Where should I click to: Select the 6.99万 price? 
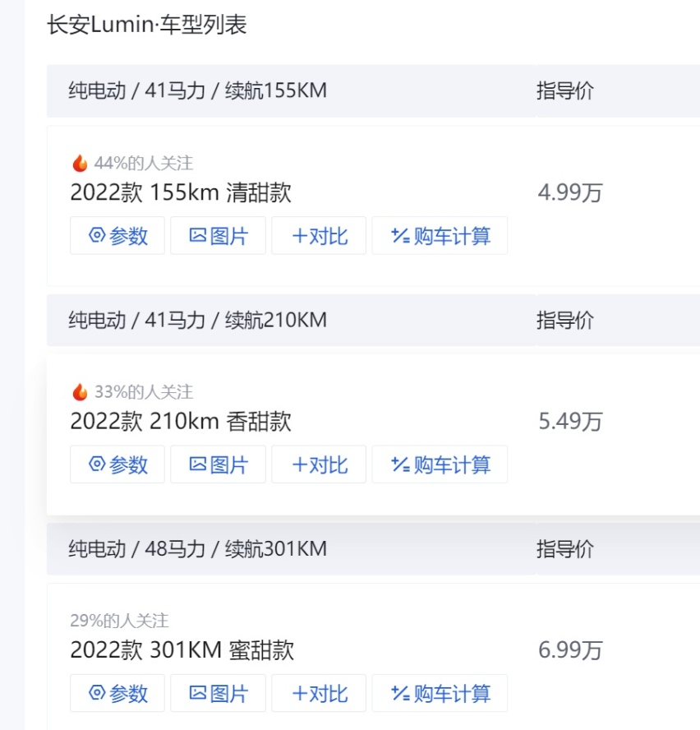(x=570, y=650)
